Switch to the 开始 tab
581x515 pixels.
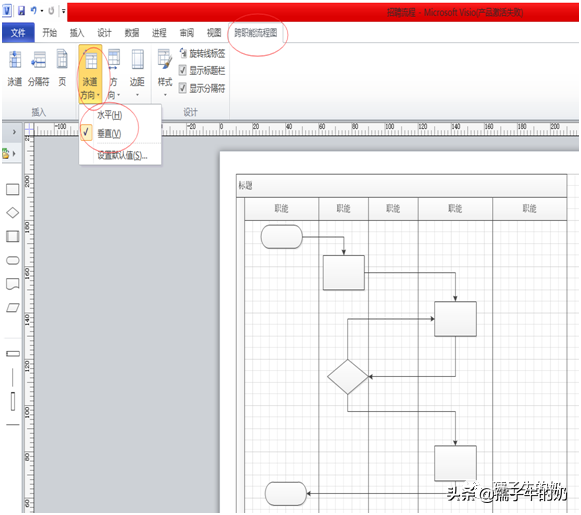click(x=49, y=33)
